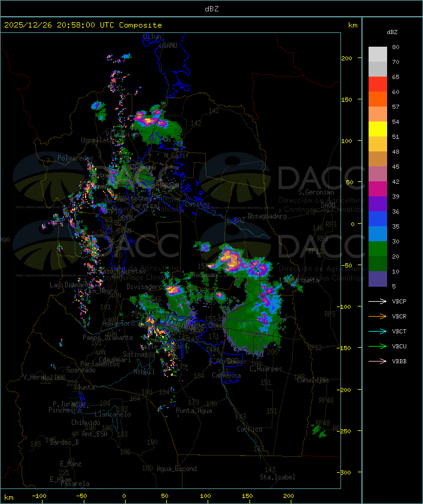Click the 150 horizontal axis tick label
The image size is (423, 504).
click(247, 496)
